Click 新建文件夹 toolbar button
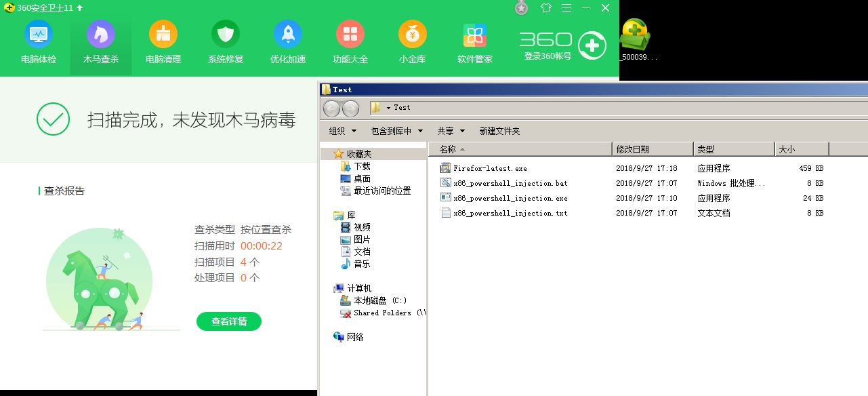Screen dimensions: 868x396 tap(499, 131)
